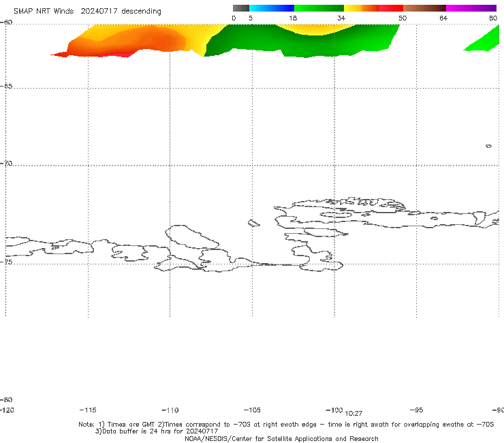Click the gray 0-5 colorbar segment
This screenshot has width=504, height=443.
click(x=241, y=8)
